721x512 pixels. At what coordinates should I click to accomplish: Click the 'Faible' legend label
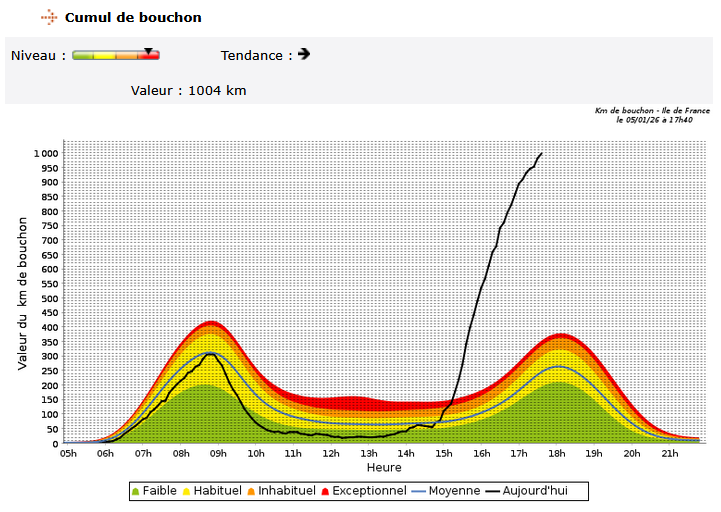(160, 491)
